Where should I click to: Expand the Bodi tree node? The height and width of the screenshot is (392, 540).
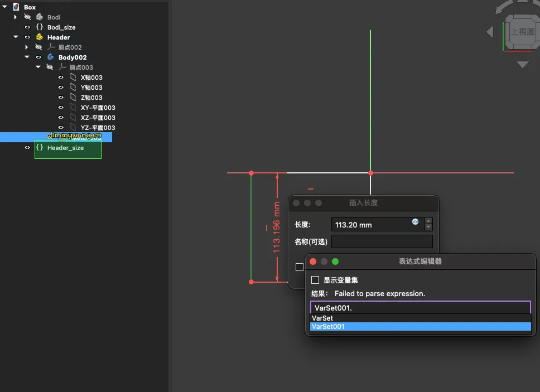click(16, 17)
